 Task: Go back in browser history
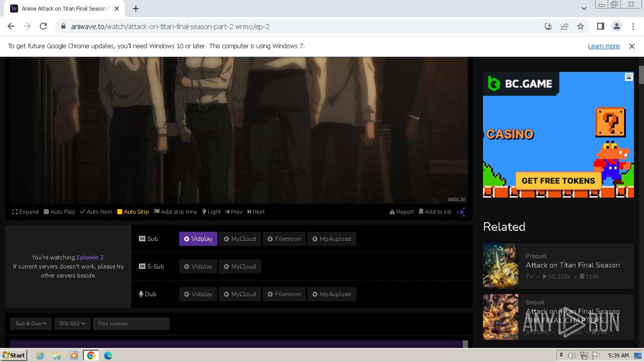tap(11, 26)
